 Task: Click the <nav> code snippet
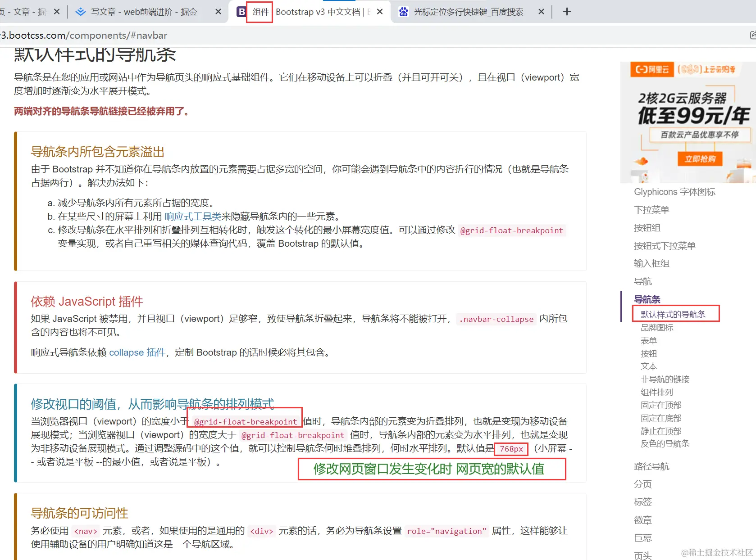pos(86,531)
